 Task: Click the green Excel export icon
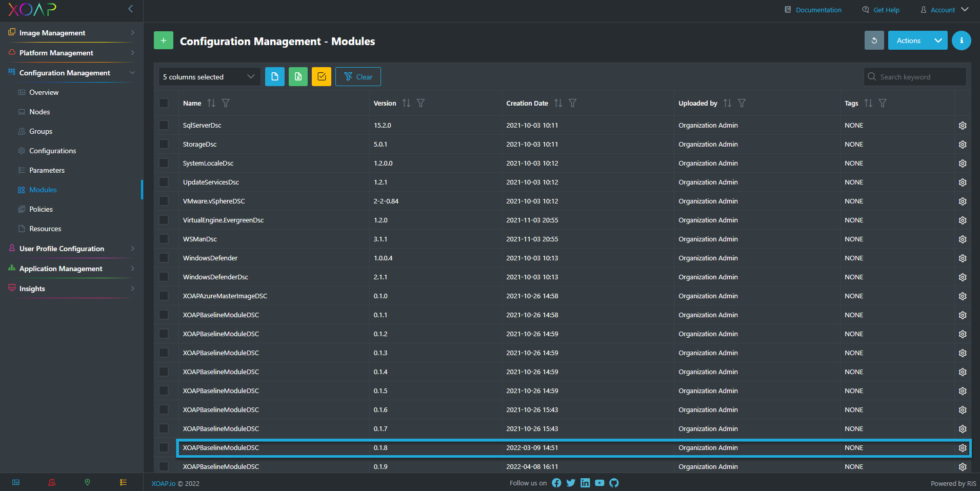tap(298, 77)
